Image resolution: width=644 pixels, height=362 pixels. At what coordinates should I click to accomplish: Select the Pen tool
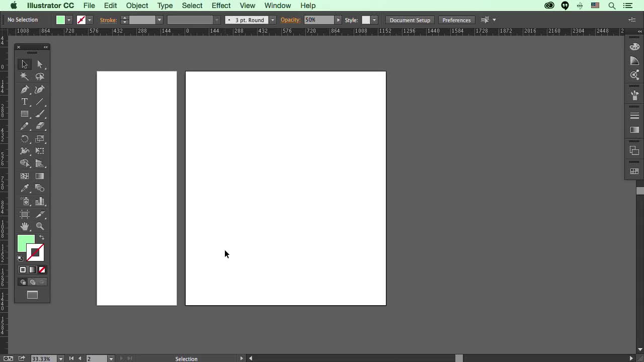pos(25,89)
